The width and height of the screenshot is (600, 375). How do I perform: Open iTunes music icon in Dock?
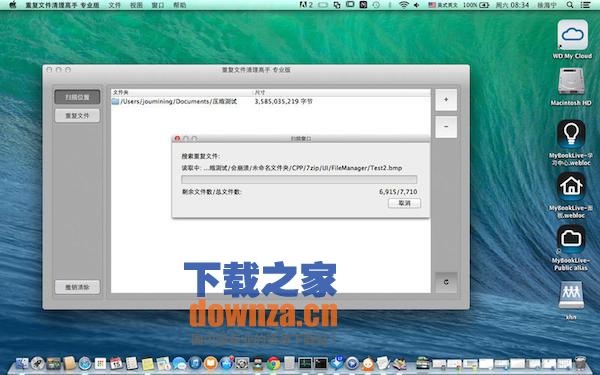195,363
